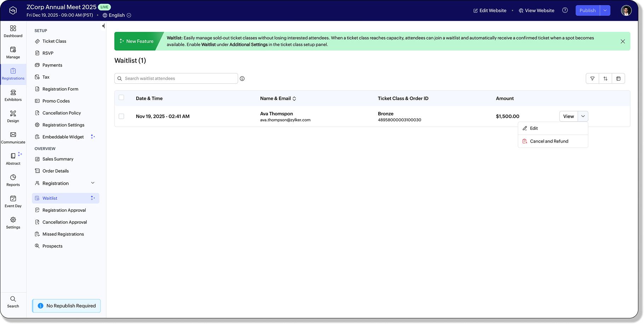Open the Exhibitors section in left rail
Screen dimensions: 644x324
[x=13, y=95]
